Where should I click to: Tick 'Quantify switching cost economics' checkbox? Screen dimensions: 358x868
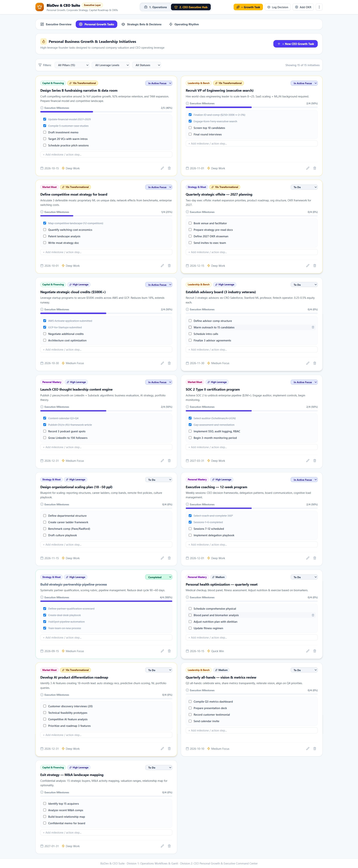45,229
